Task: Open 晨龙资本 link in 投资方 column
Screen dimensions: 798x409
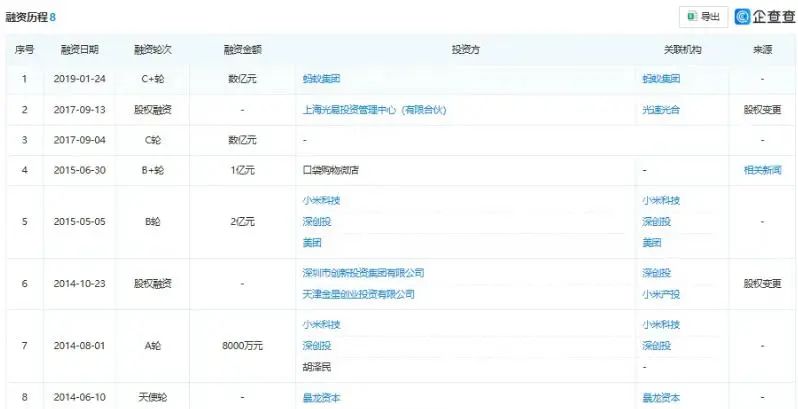Action: [321, 397]
